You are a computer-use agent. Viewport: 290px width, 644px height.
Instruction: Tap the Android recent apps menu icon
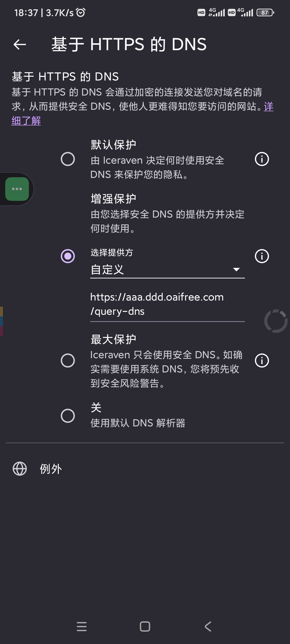(82, 627)
